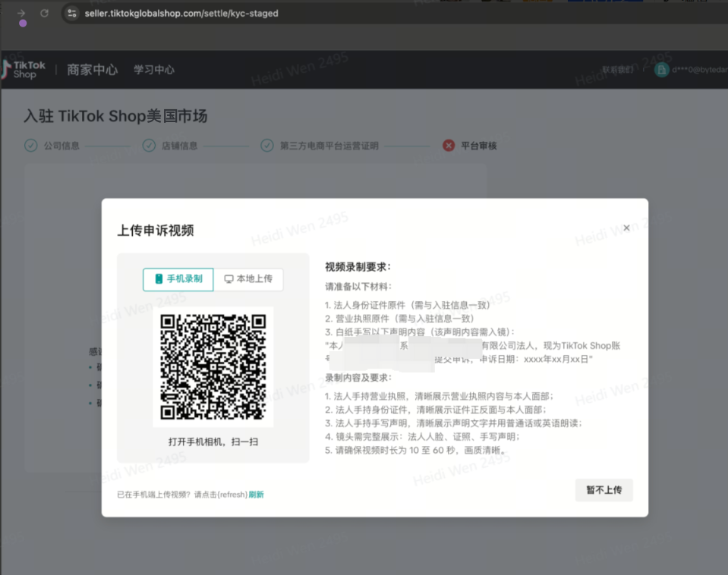
Task: Click the account email d***0@bytedan text
Action: pos(700,70)
